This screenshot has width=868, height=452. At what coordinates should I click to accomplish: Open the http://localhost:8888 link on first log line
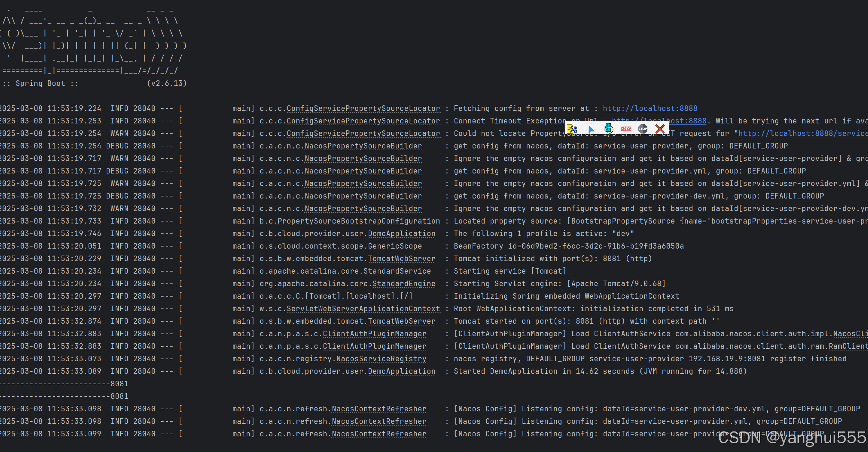[650, 108]
